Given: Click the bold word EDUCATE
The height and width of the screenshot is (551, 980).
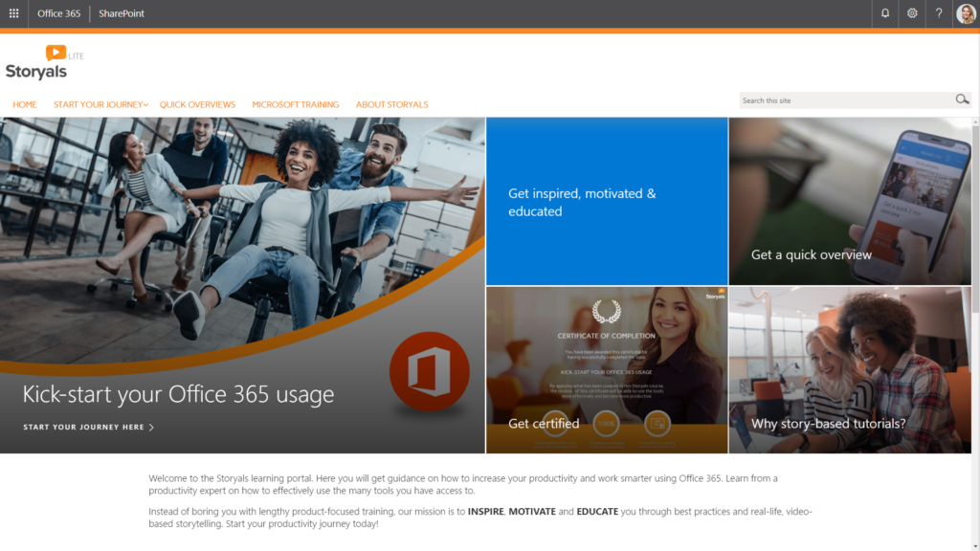Looking at the screenshot, I should 597,511.
